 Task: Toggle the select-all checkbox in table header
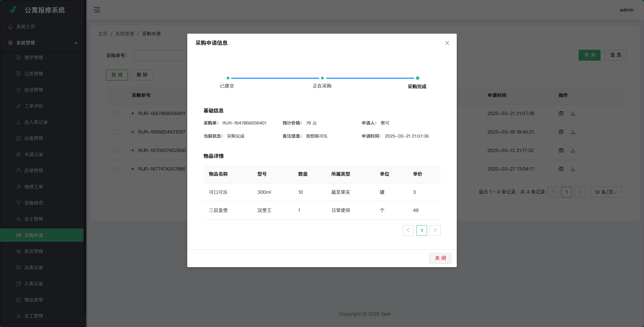[116, 95]
